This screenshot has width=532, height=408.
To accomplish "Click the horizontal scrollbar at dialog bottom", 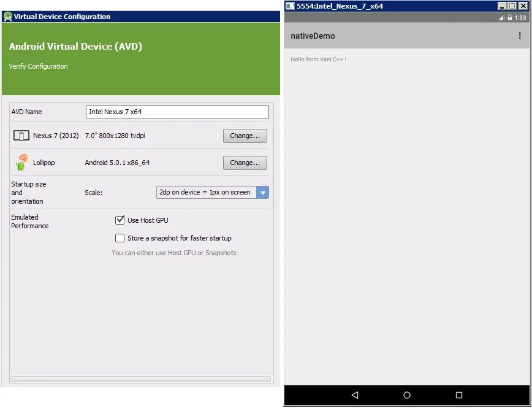I will 140,379.
